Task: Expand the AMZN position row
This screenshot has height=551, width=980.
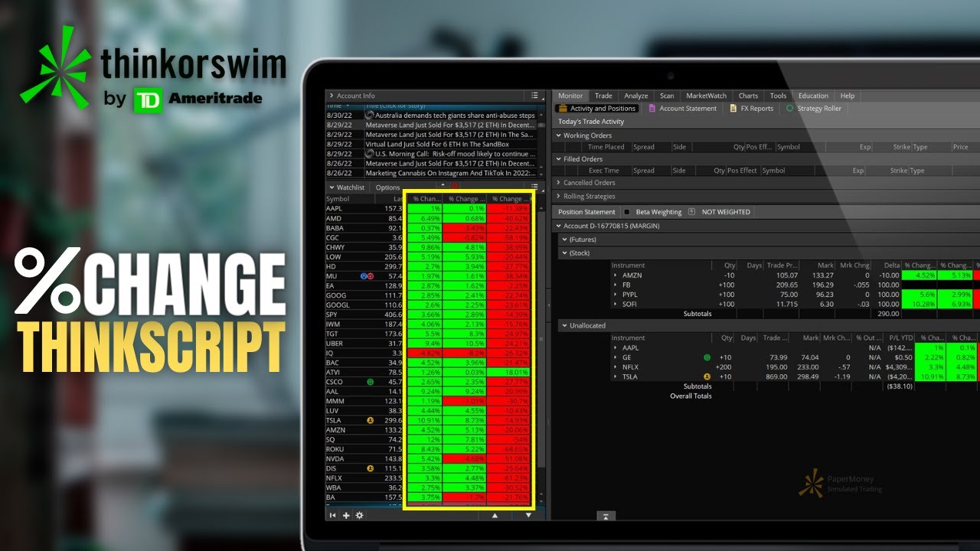Action: coord(616,275)
